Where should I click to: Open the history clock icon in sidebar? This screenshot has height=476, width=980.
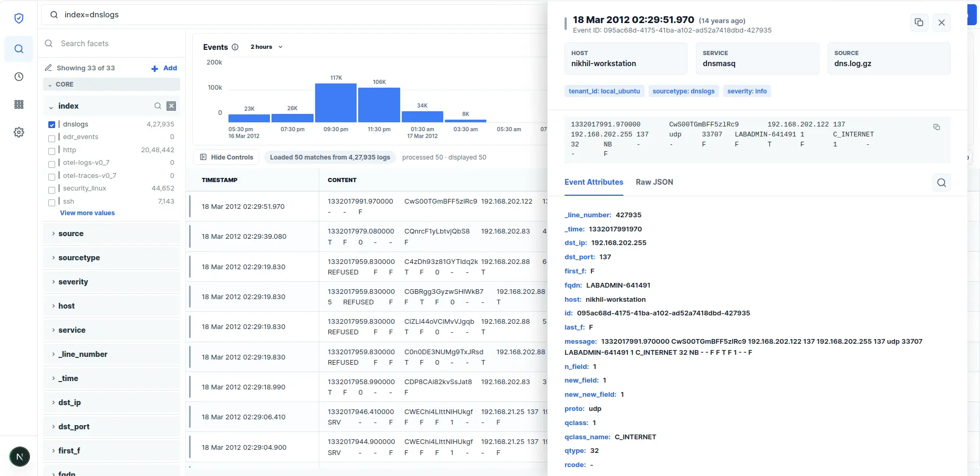[19, 77]
